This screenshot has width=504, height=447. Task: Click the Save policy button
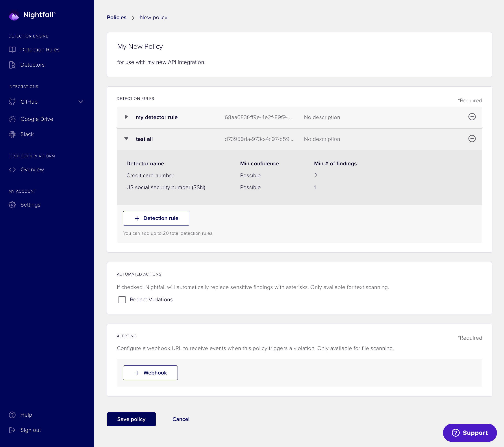tap(131, 419)
